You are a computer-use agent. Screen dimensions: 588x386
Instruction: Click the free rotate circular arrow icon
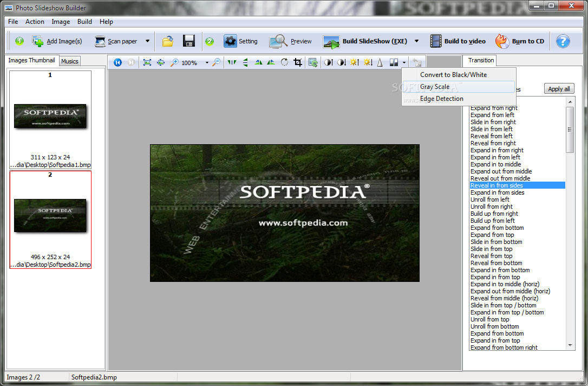(x=285, y=62)
